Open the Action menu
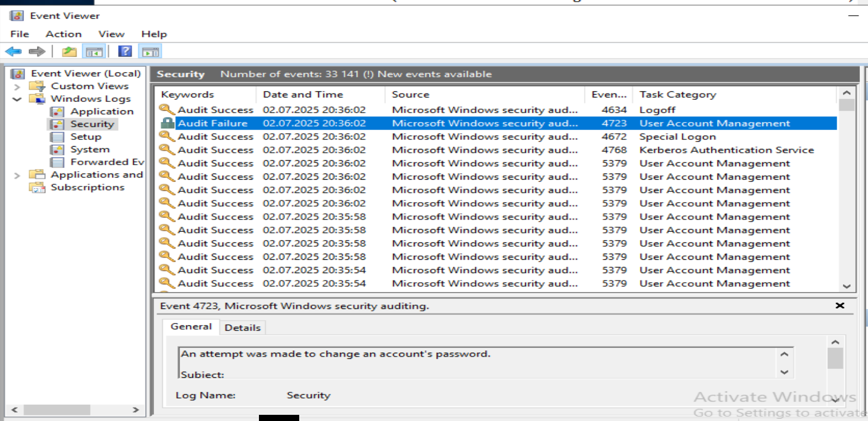This screenshot has height=421, width=868. coord(63,34)
